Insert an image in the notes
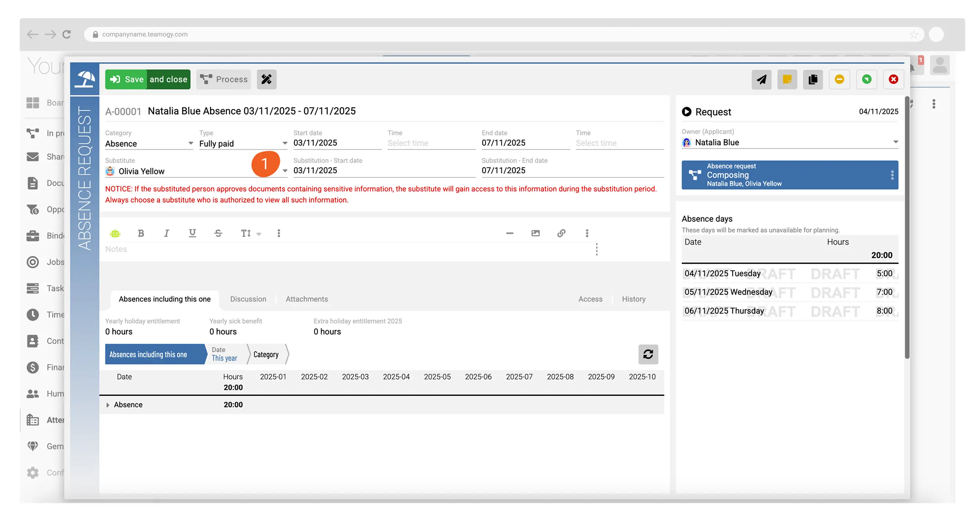This screenshot has height=515, width=980. coord(535,233)
